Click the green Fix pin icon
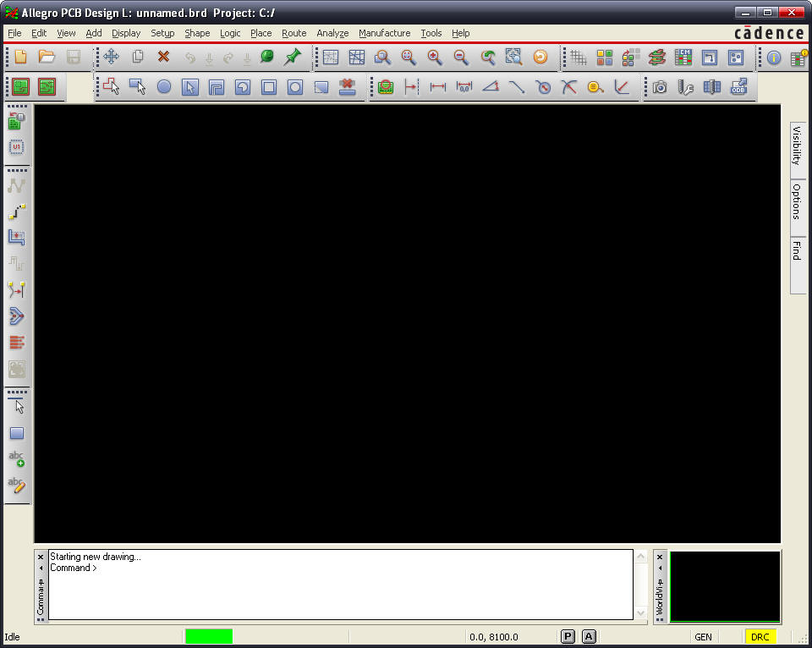The image size is (812, 648). [x=293, y=57]
